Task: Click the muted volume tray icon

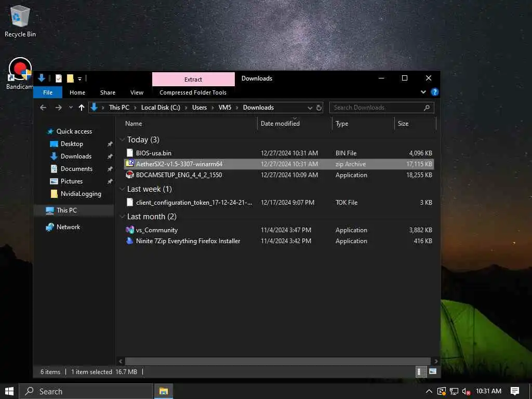Action: coord(466,391)
